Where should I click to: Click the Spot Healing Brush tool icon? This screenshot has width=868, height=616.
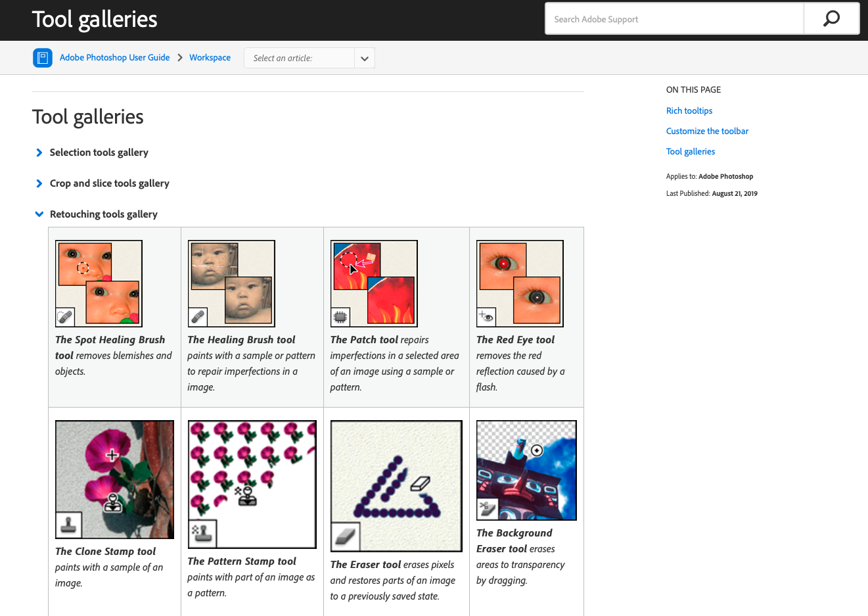pyautogui.click(x=65, y=317)
